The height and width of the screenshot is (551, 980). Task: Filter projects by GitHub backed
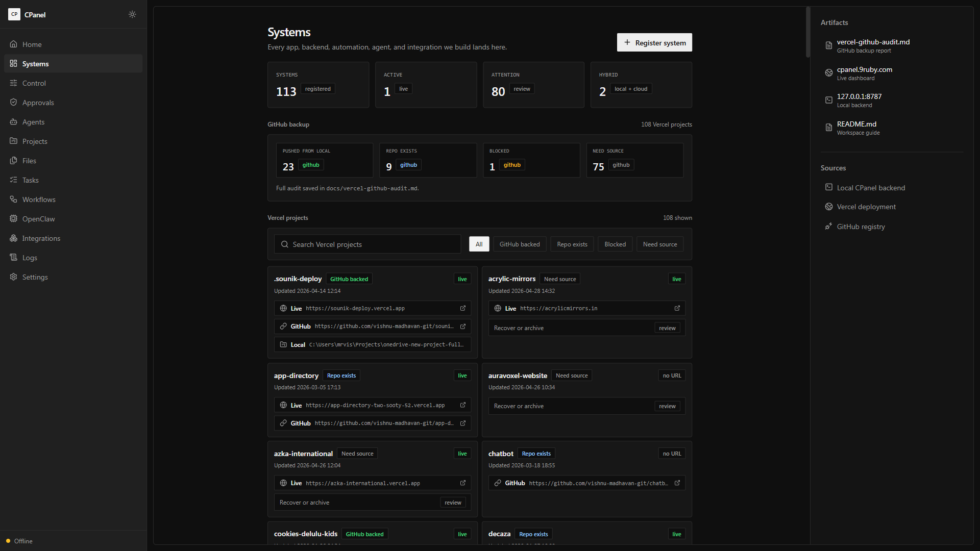coord(520,244)
